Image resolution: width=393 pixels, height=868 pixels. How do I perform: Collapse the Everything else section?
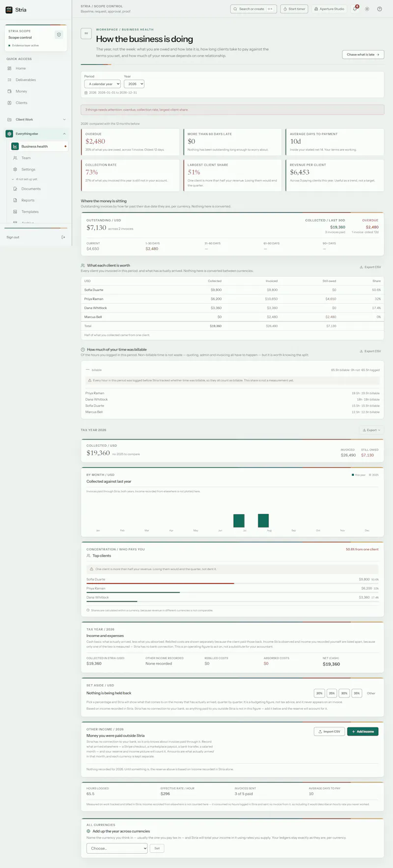click(x=35, y=134)
